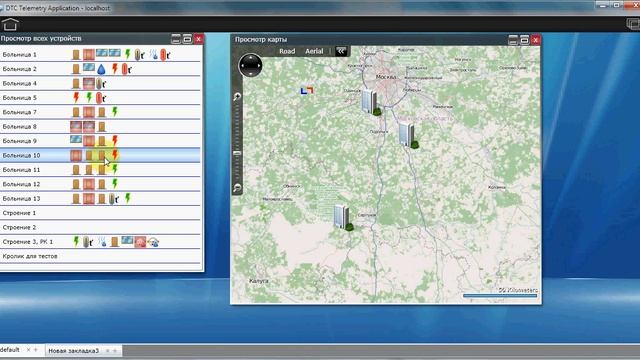Click the map zoom slider handle

[237, 153]
